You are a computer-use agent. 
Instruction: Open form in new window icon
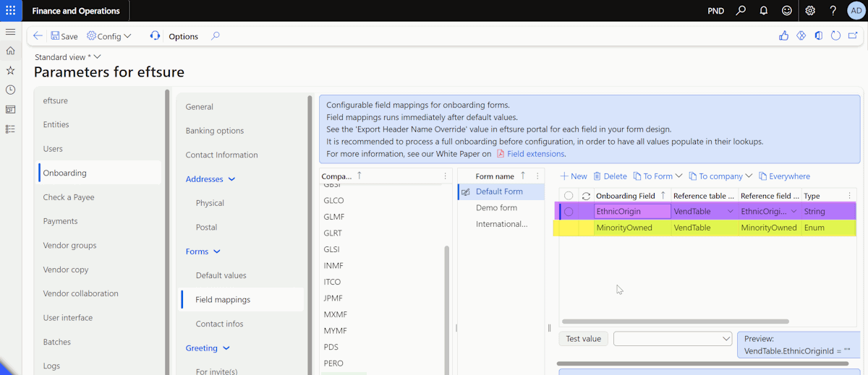pyautogui.click(x=853, y=36)
